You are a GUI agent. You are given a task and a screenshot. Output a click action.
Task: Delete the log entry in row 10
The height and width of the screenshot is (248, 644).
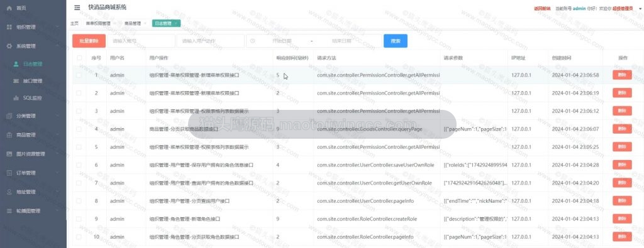pos(622,237)
